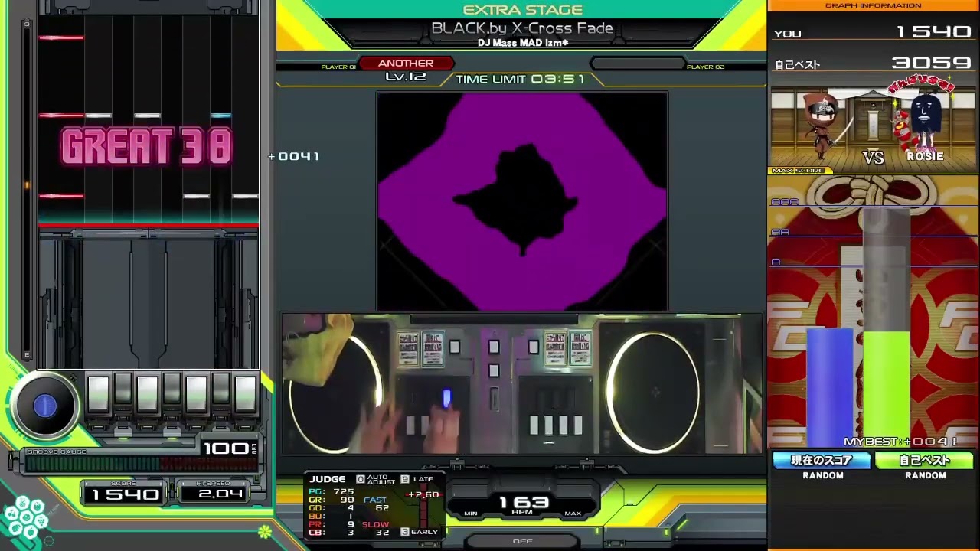
Task: Click the PG: 725 judge count
Action: [332, 491]
